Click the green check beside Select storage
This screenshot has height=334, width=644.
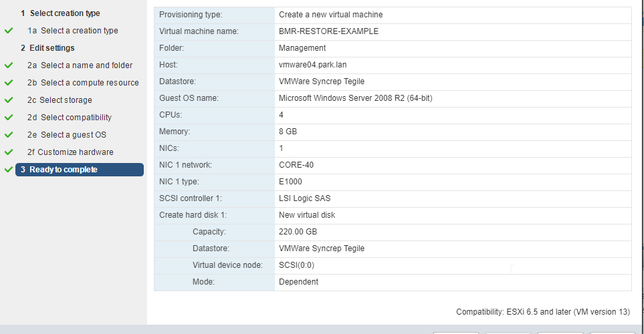(9, 100)
